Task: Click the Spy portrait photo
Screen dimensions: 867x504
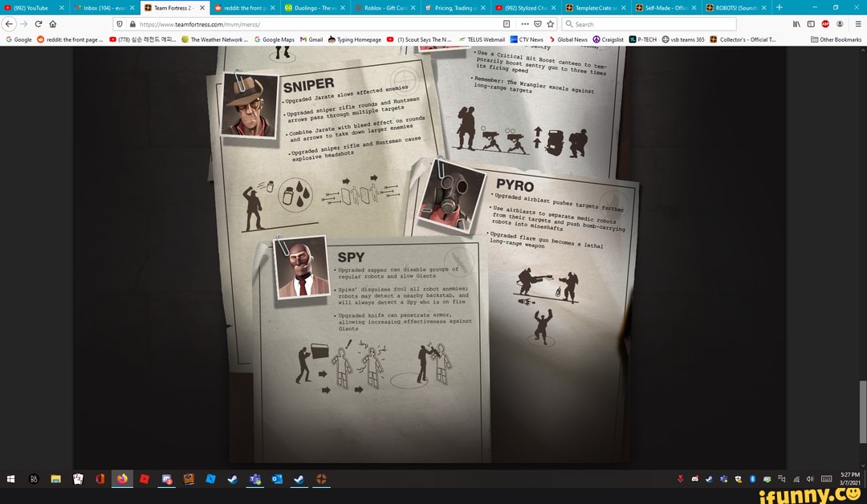Action: [302, 267]
